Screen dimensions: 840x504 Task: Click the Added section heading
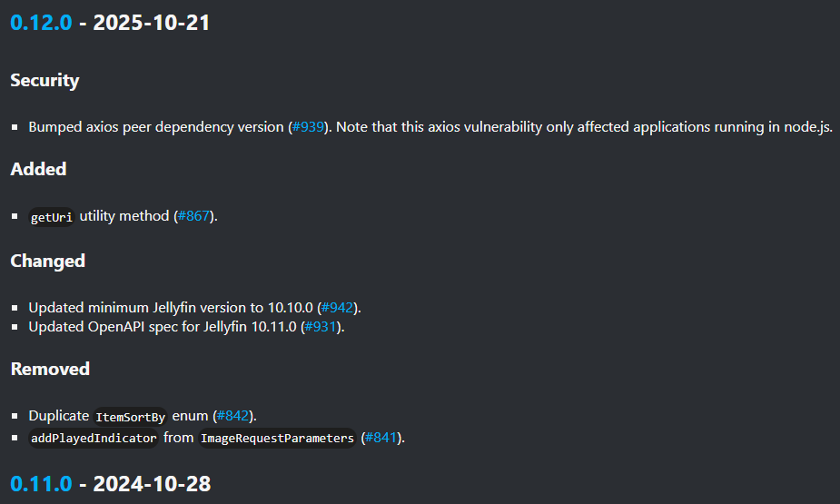click(38, 170)
